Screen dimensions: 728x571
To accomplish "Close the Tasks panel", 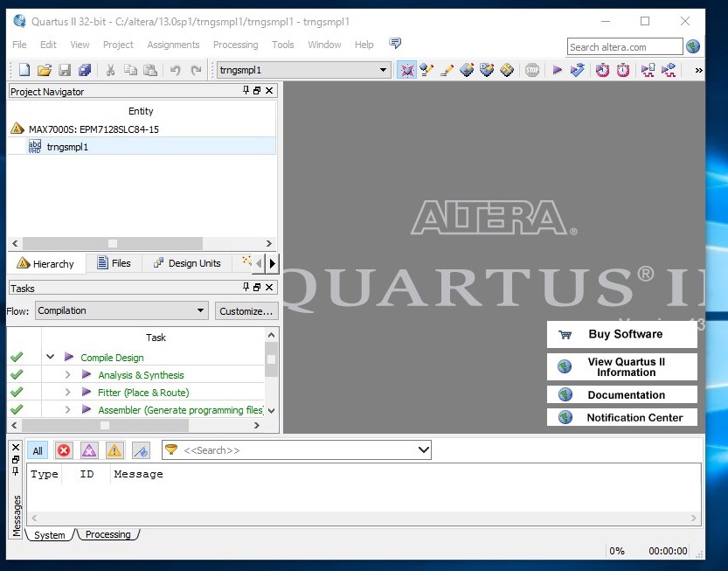I will tap(269, 288).
